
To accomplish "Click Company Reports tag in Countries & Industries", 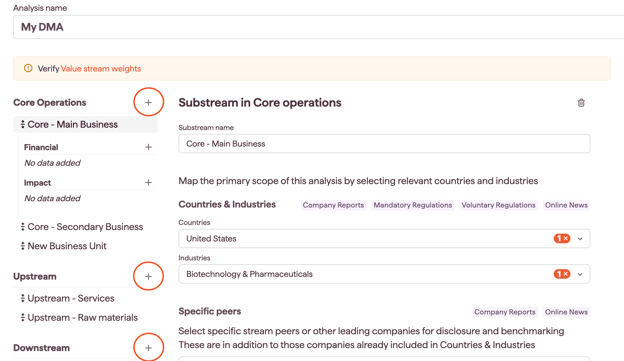I will point(333,205).
